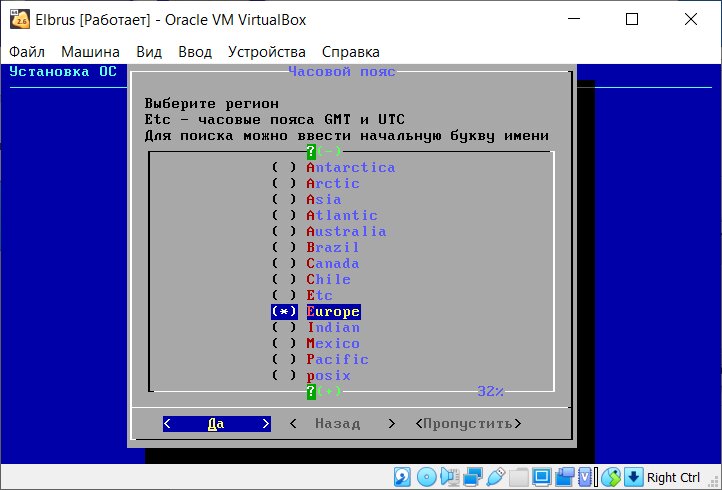Screen dimensions: 722x490
Task: Click the Пропустить button
Action: [x=468, y=424]
